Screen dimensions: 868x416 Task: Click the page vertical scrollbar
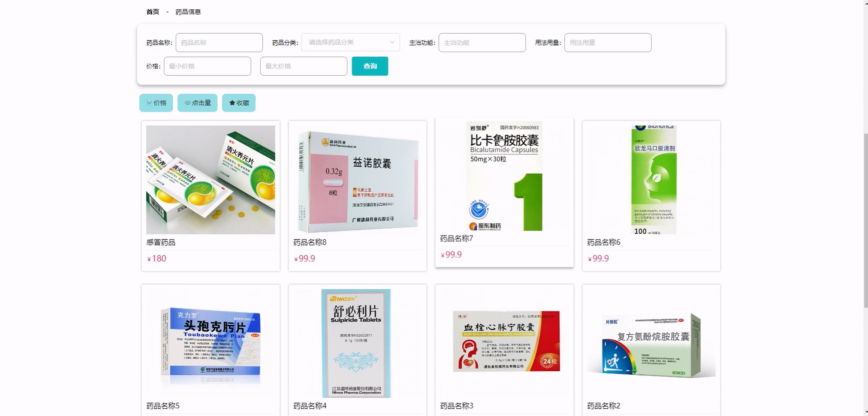pos(865,220)
